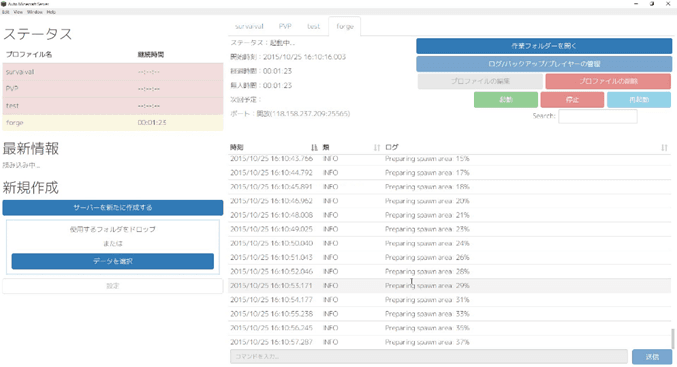Click INFO cell in the 16:10:48.008 row
This screenshot has height=367, width=677.
330,215
